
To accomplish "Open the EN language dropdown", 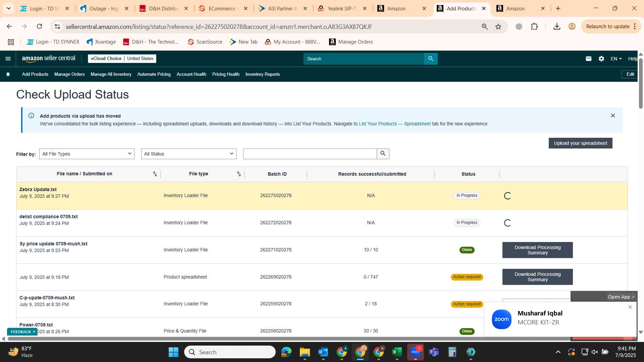I will (x=616, y=59).
